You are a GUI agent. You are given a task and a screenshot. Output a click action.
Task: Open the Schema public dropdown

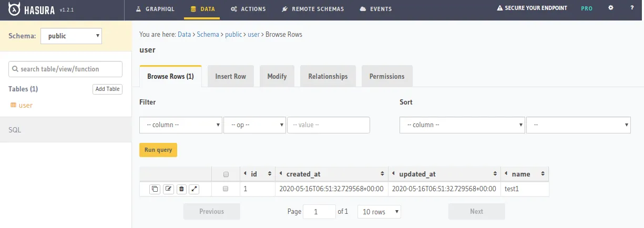[71, 36]
